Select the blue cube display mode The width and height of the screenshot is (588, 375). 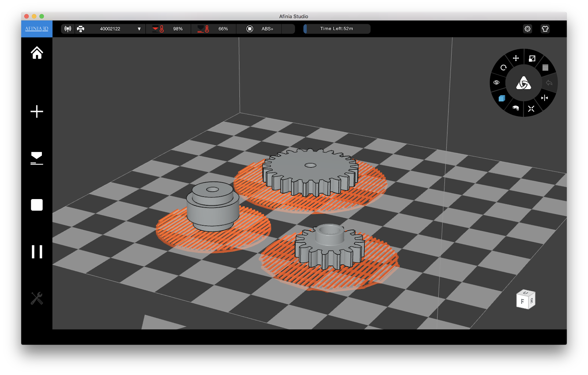[x=502, y=98]
